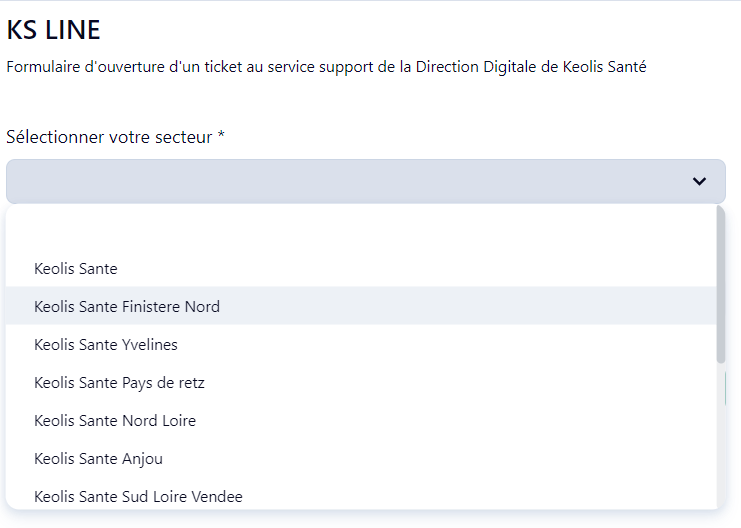Viewport: 741px width, 528px height.
Task: Choose Keolis Sante Pays de retz
Action: pos(119,382)
